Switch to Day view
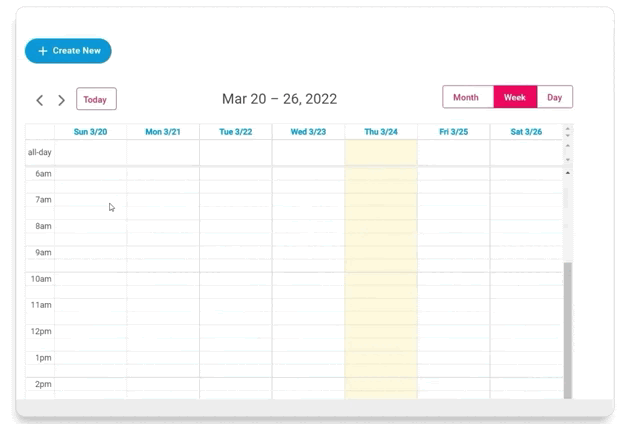This screenshot has width=632, height=424. [555, 97]
